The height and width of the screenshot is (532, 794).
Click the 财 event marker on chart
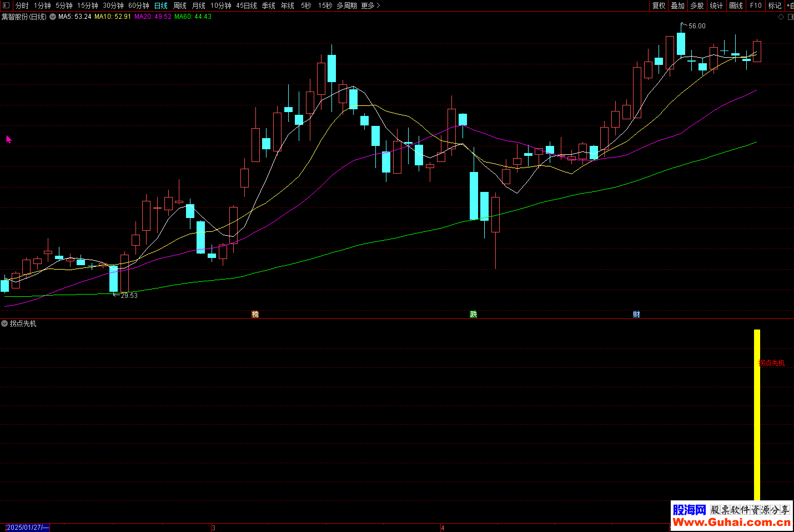click(x=636, y=314)
